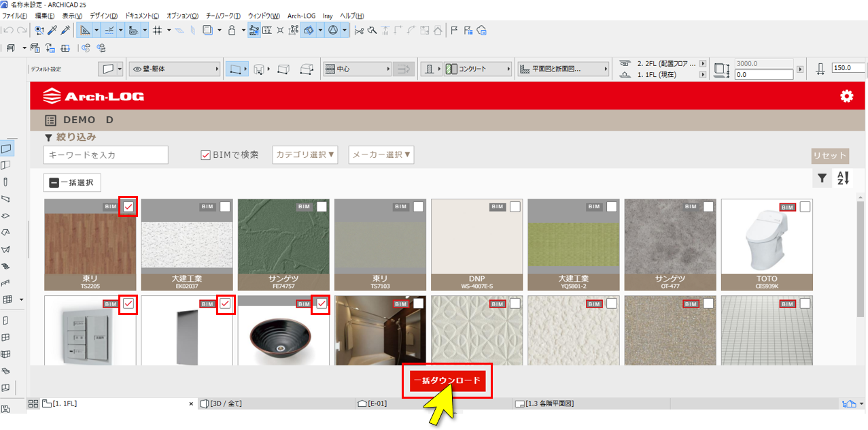
Task: Click the list icon beside DEMO D
Action: click(50, 120)
